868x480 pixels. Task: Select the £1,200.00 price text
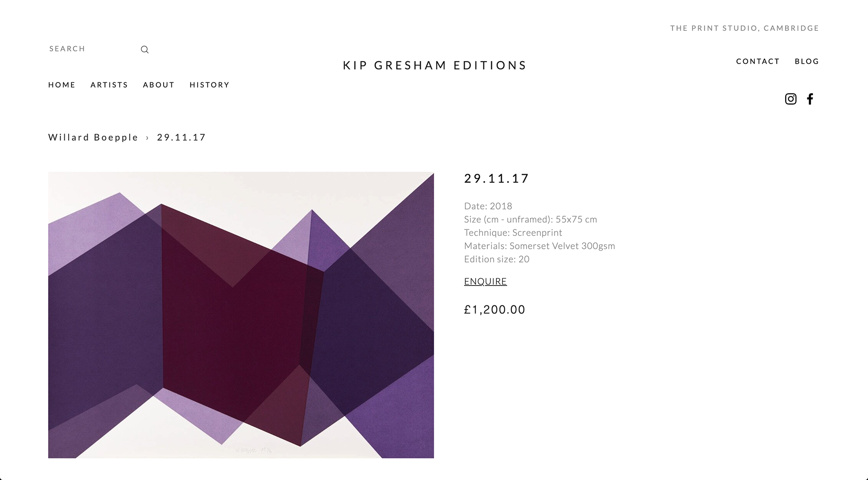494,310
